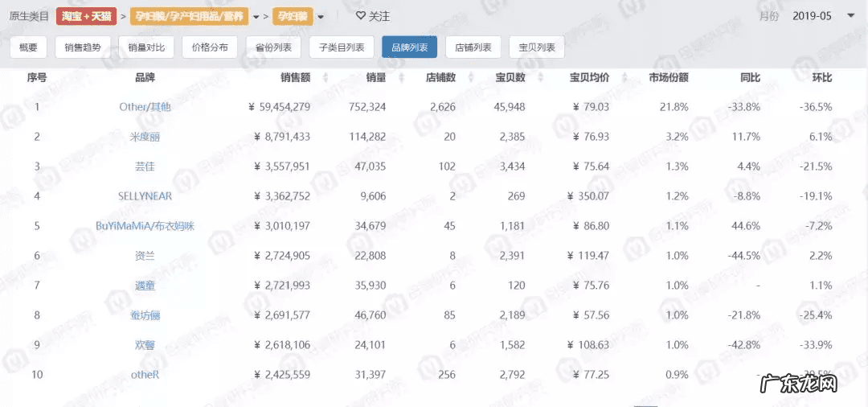Click the 品牌 column header
This screenshot has height=407, width=868.
pos(145,78)
